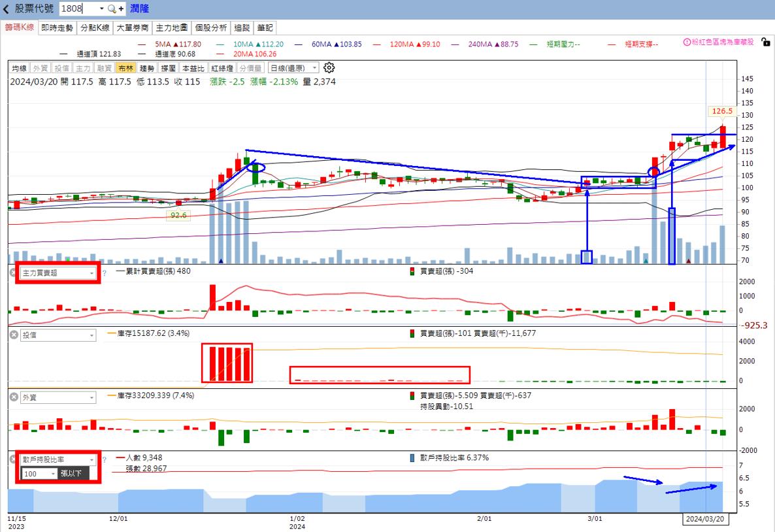775x532 pixels.
Task: Enable the 紅綠燈 overlay button
Action: point(221,68)
